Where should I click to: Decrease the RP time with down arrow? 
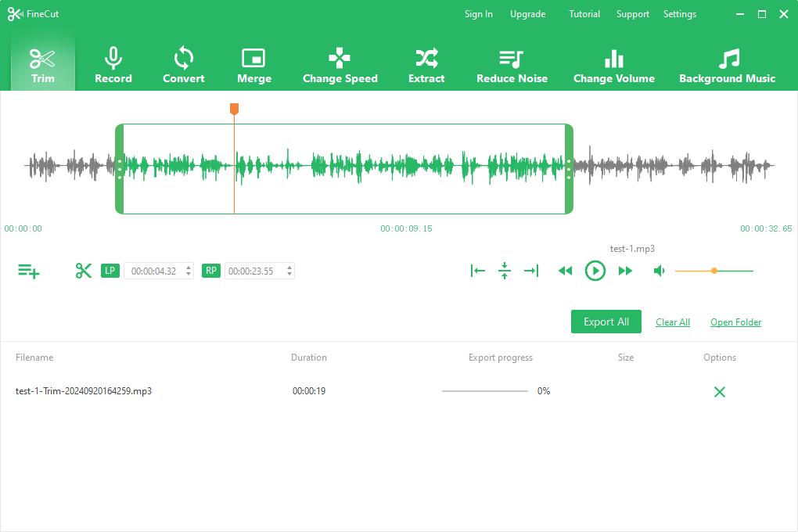289,275
